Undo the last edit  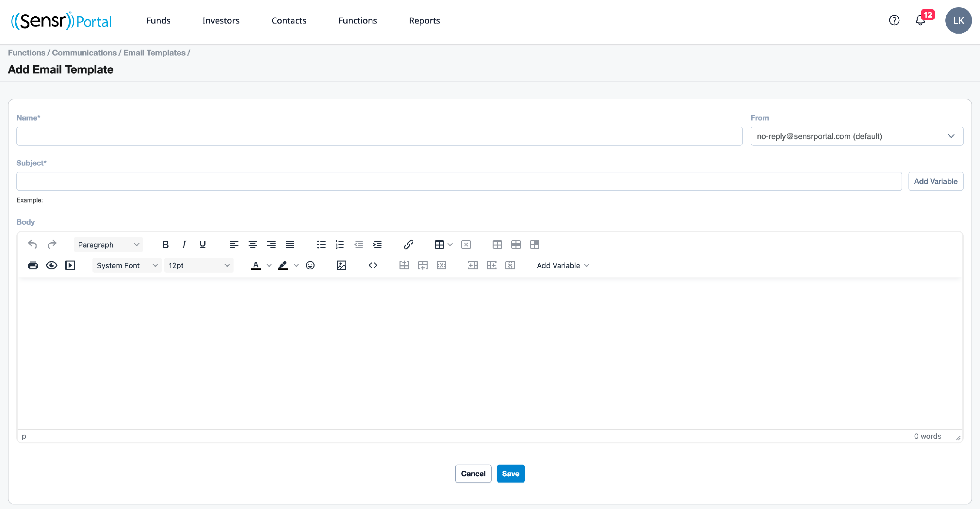(x=33, y=245)
